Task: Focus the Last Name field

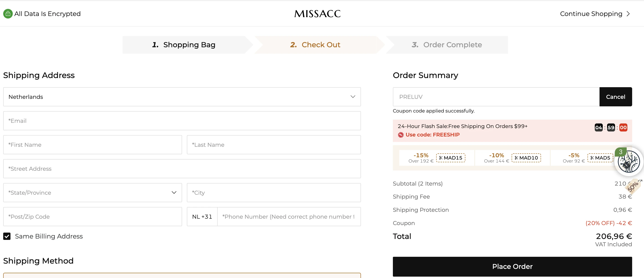Action: 274,145
